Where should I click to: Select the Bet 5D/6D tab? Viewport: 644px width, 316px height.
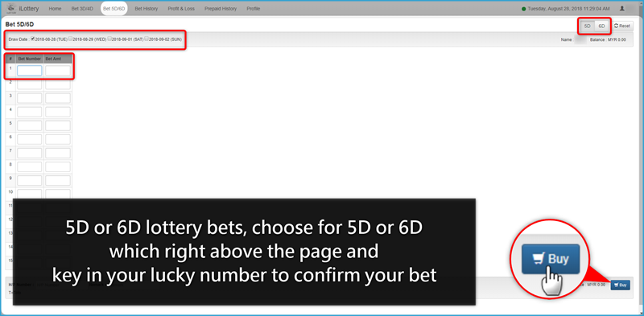click(x=114, y=9)
